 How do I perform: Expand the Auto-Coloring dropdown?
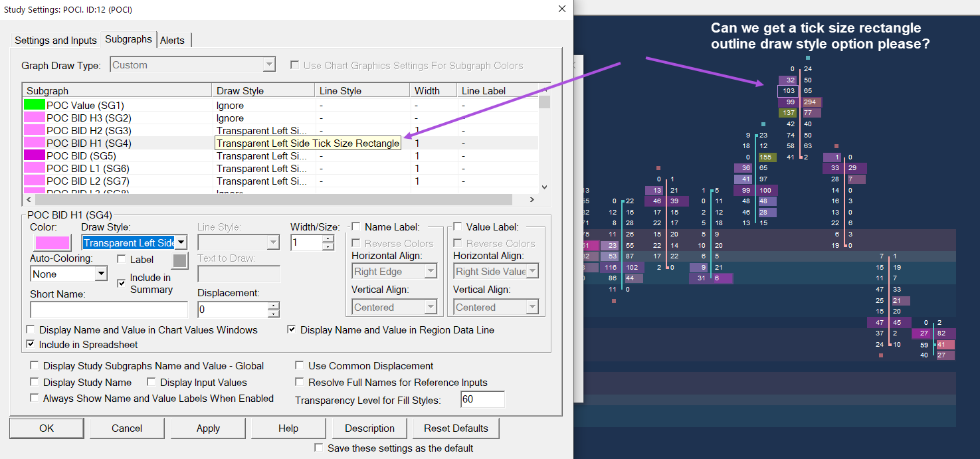100,274
